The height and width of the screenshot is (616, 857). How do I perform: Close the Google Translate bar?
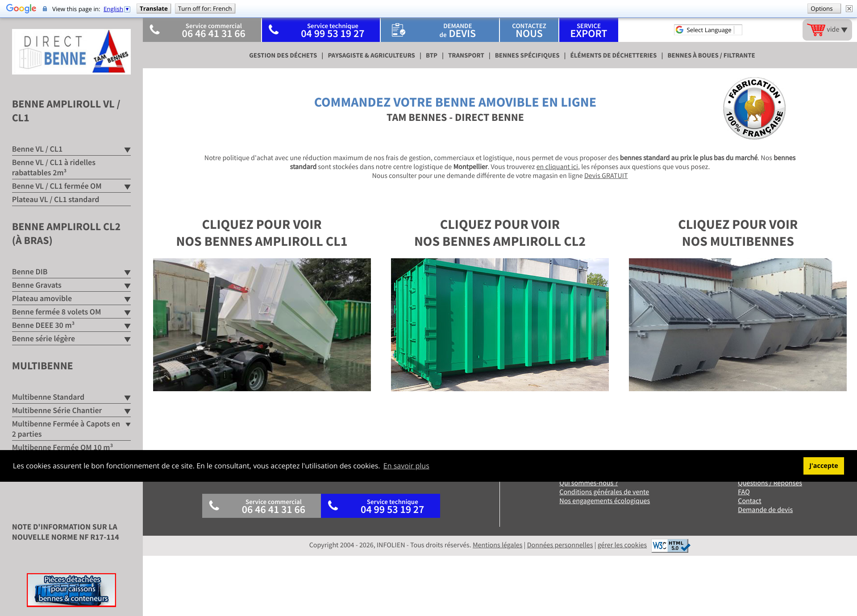click(x=849, y=8)
